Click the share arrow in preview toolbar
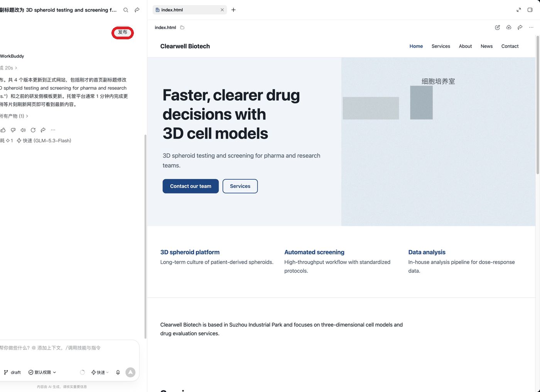The image size is (540, 392). coord(520,27)
